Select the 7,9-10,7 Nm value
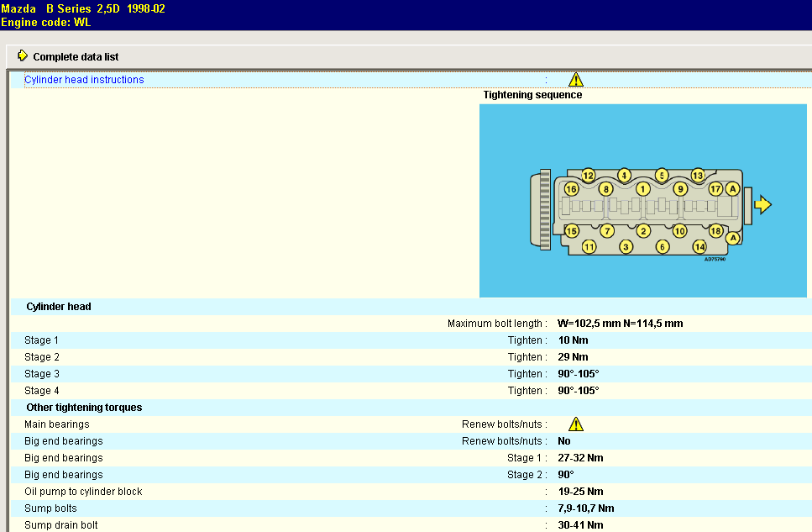The height and width of the screenshot is (532, 812). tap(586, 508)
